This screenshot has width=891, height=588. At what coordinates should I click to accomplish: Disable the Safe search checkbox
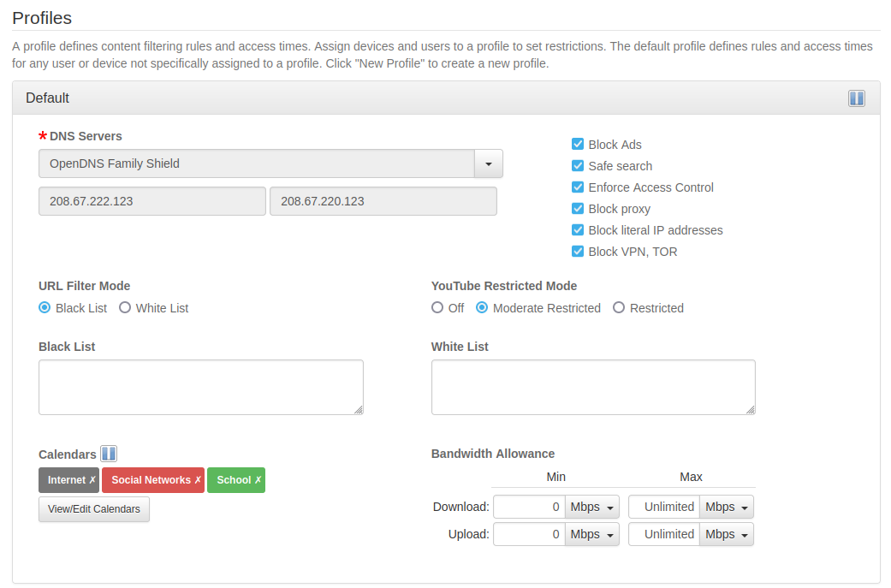click(578, 166)
